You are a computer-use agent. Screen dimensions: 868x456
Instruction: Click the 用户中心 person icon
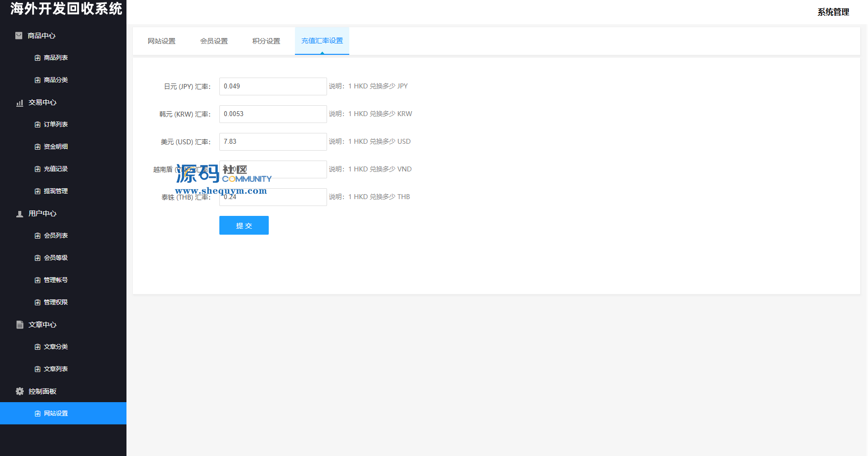pyautogui.click(x=20, y=214)
